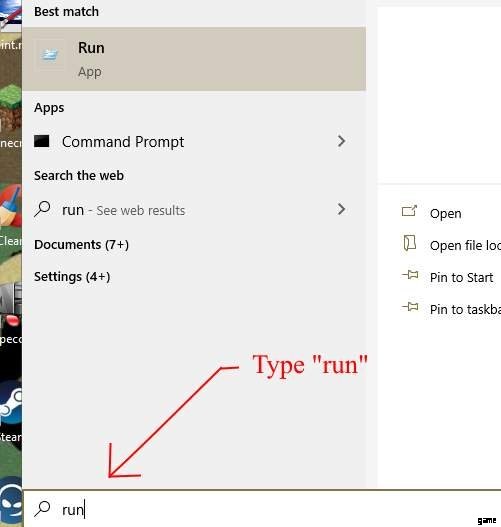Click inside the search text field
The width and height of the screenshot is (501, 527).
[x=262, y=509]
